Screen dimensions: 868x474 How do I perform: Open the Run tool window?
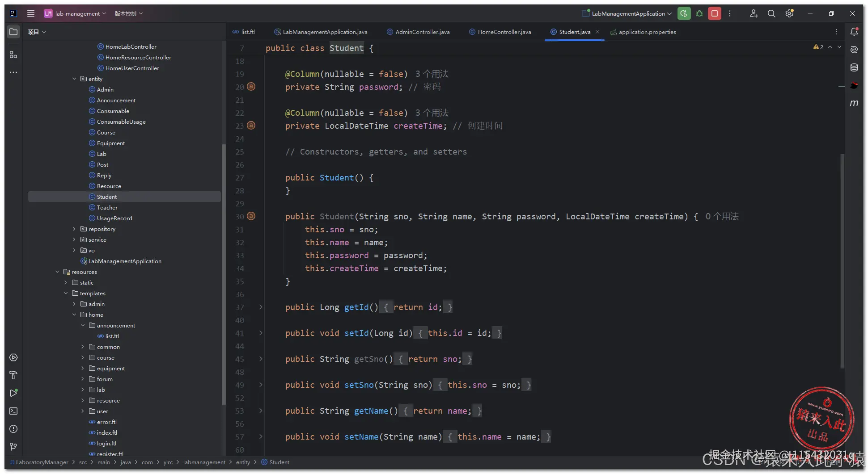pyautogui.click(x=13, y=393)
